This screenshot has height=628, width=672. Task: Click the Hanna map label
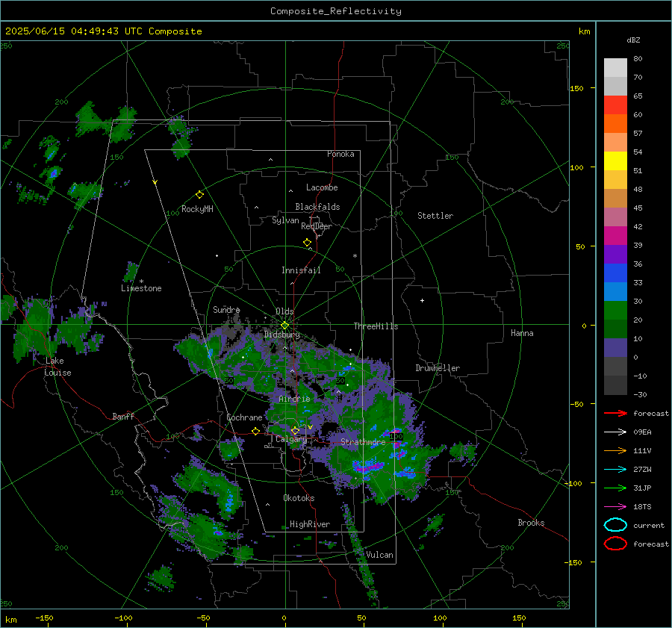tap(522, 333)
